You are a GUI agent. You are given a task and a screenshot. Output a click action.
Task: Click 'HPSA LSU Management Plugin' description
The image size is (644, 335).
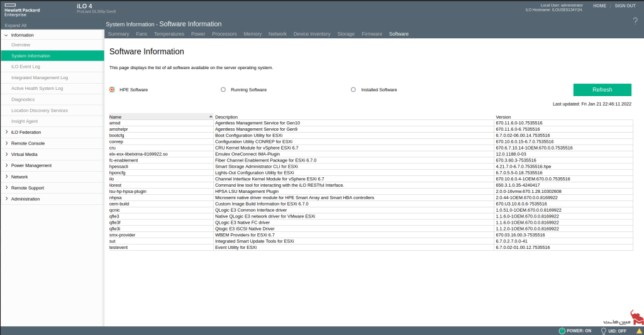pyautogui.click(x=247, y=191)
